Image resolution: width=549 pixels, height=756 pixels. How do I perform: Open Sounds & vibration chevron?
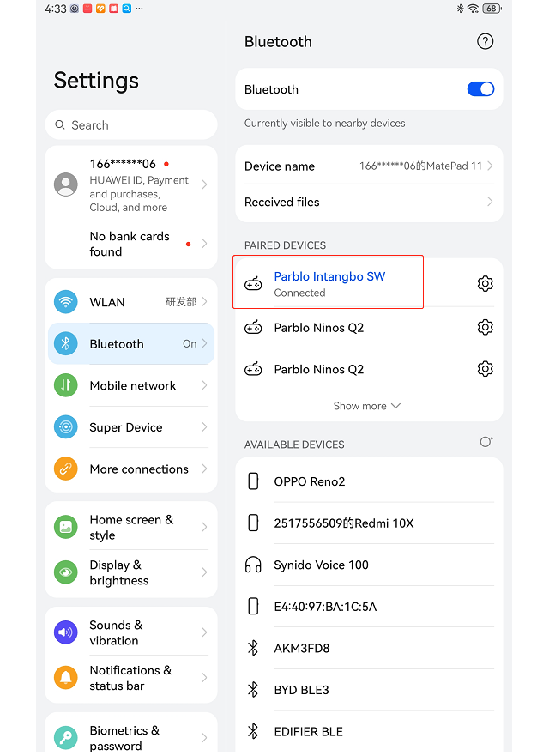(x=204, y=632)
